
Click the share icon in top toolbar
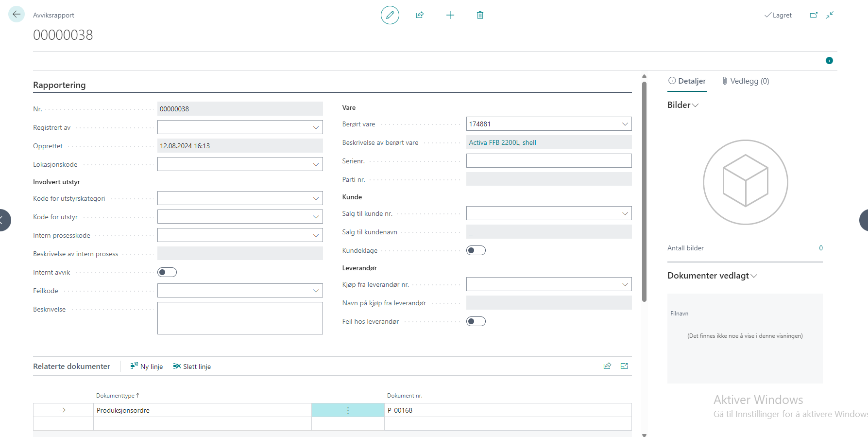click(420, 15)
